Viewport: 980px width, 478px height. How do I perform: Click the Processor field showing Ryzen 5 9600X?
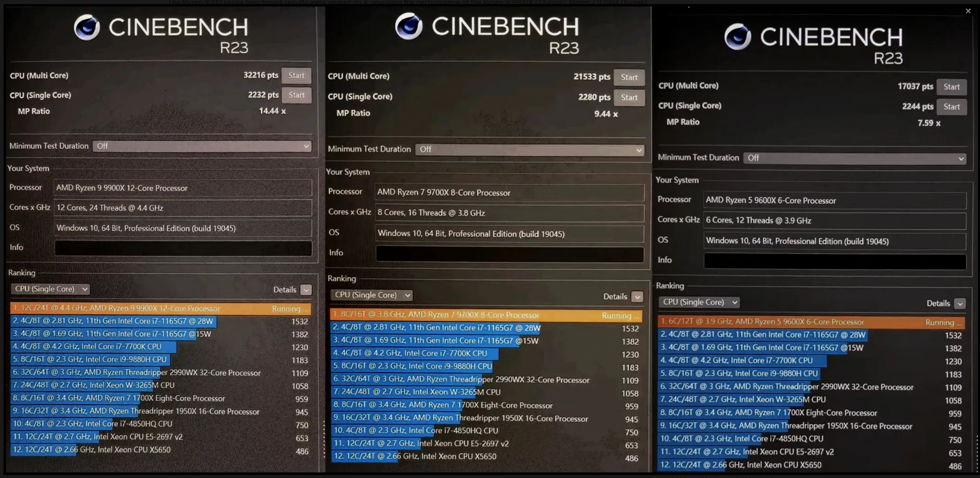(835, 200)
